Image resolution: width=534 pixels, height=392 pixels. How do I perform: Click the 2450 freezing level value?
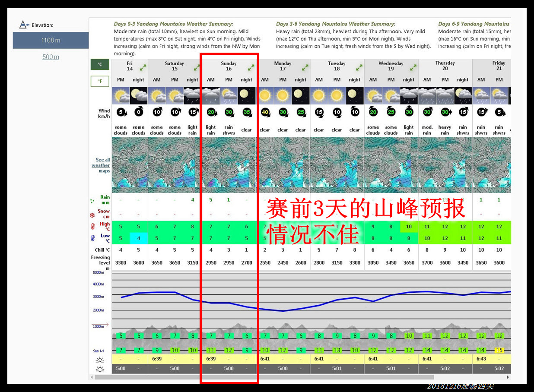283,262
